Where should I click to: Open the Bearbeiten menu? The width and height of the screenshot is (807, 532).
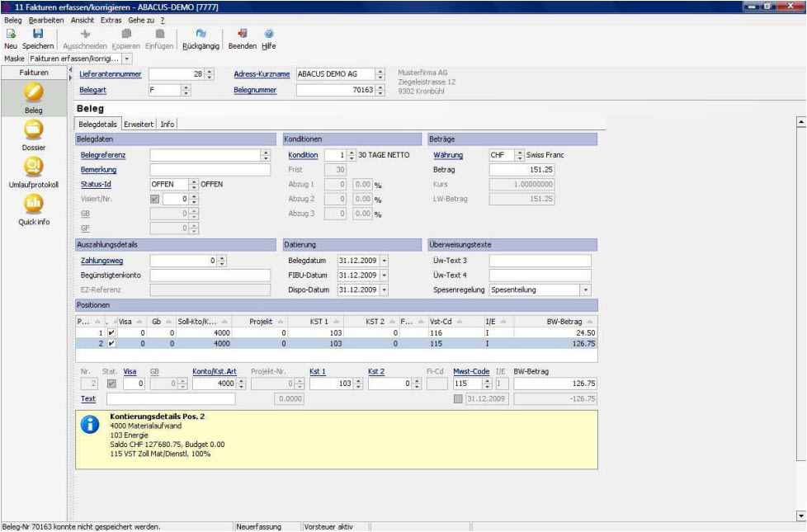(x=46, y=20)
